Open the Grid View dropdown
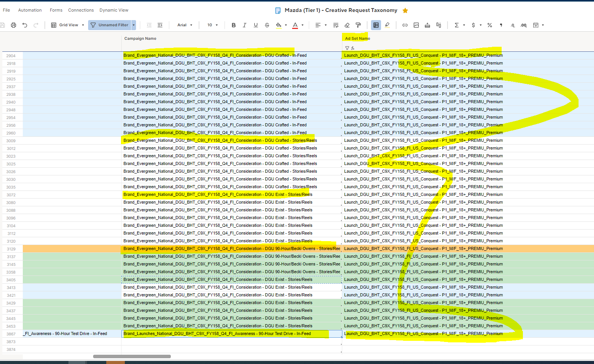 [x=68, y=25]
